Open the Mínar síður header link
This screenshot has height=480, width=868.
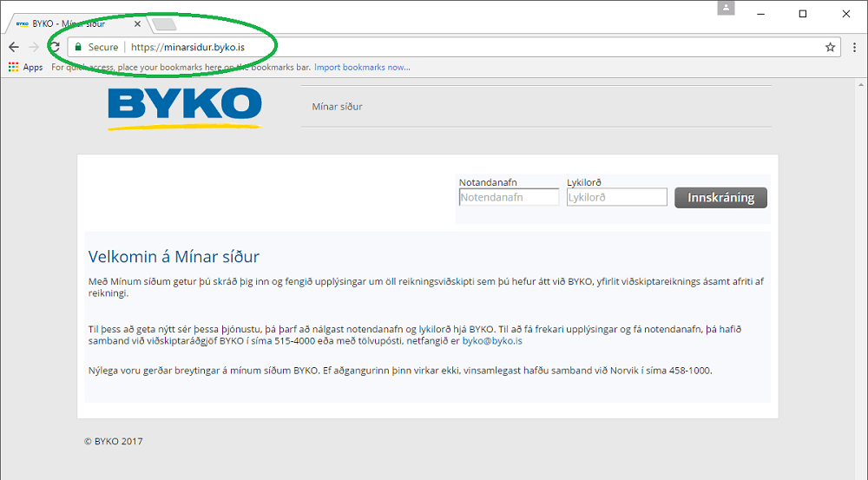click(337, 106)
